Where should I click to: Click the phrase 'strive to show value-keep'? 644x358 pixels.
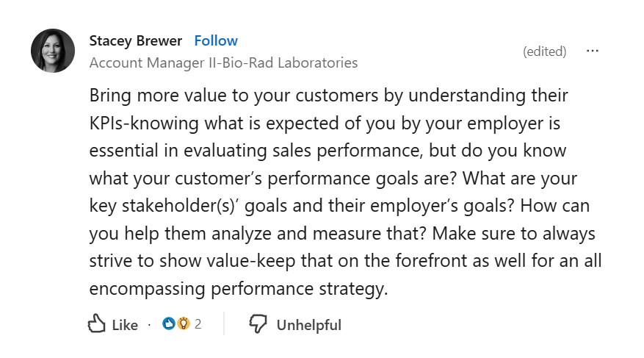pos(192,261)
